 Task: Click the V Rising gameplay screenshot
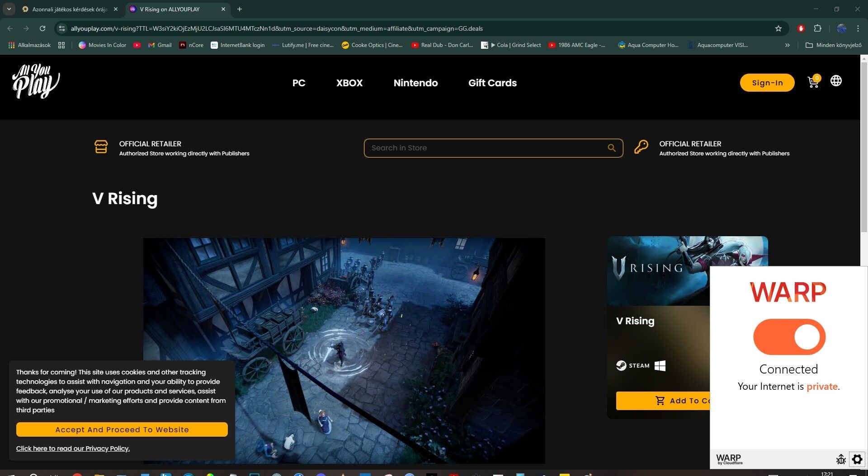point(344,350)
